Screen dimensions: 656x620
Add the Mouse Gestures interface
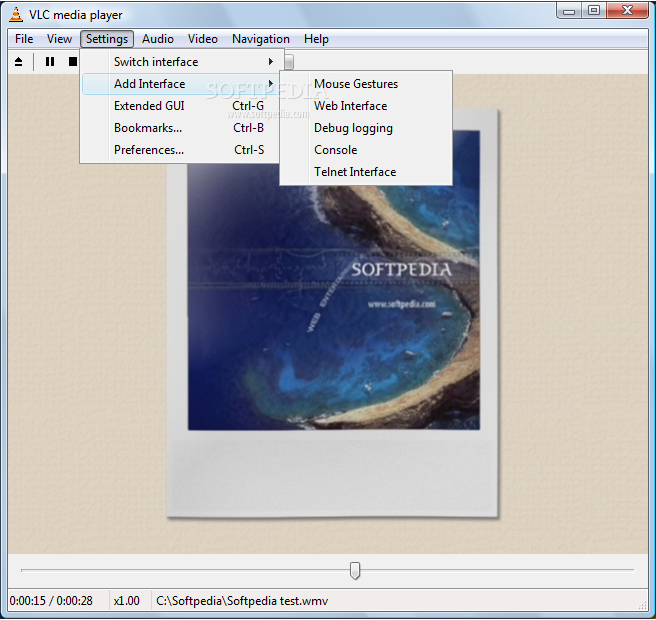[x=366, y=84]
